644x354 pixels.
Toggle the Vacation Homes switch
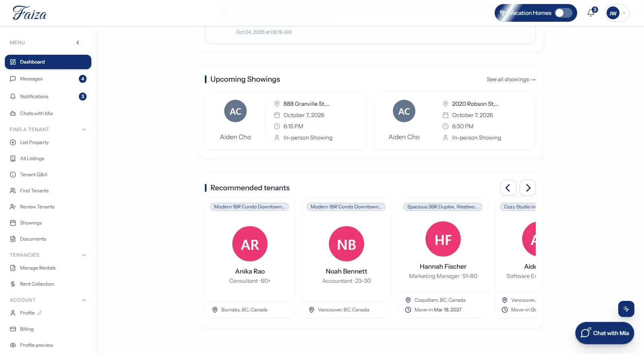click(563, 13)
